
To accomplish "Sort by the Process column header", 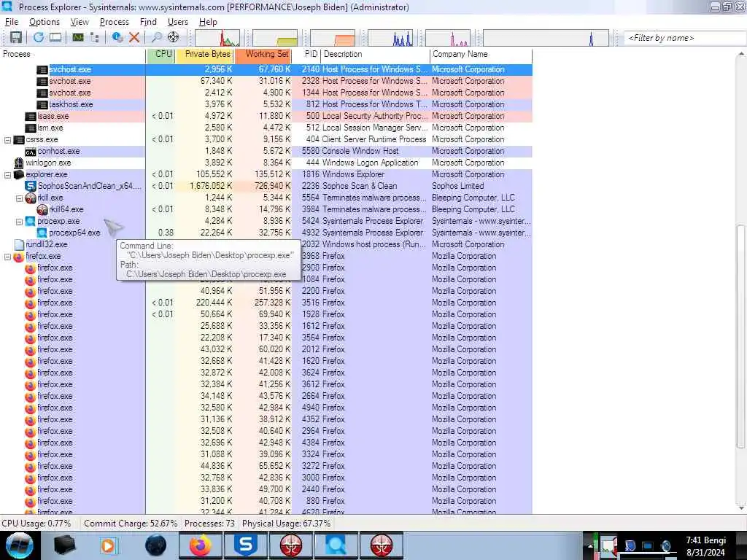I will (72, 55).
